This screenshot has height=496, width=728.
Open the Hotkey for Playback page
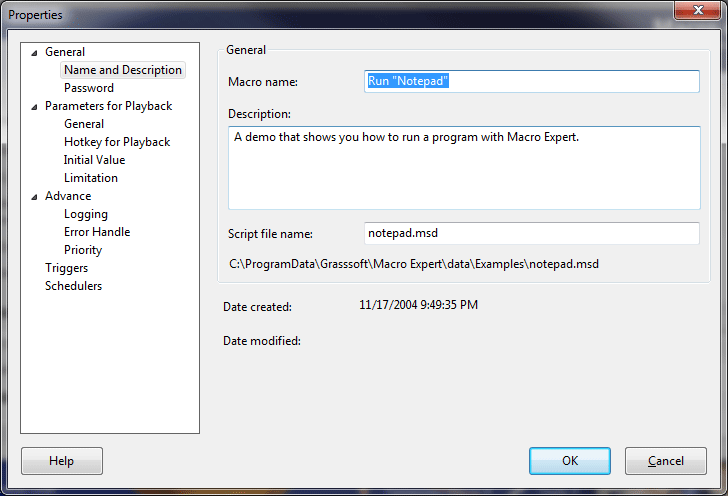pos(117,142)
